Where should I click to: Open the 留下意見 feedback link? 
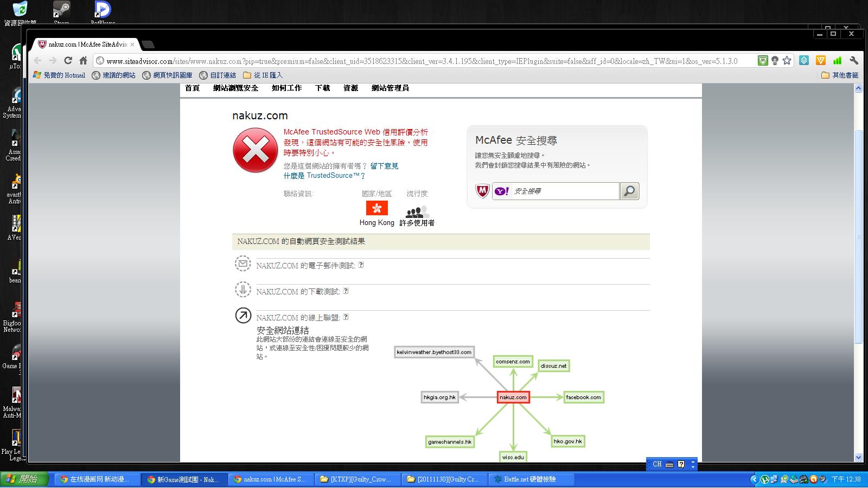tap(384, 166)
